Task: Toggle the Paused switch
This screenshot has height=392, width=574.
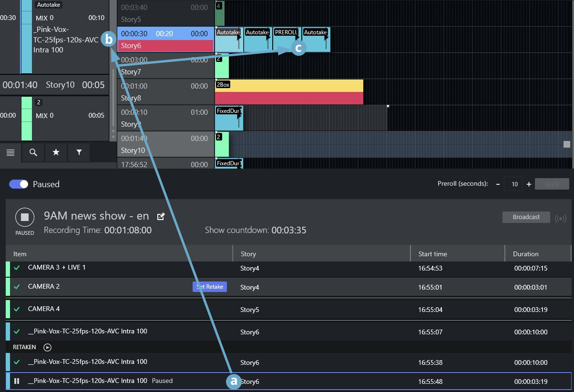Action: pos(19,184)
